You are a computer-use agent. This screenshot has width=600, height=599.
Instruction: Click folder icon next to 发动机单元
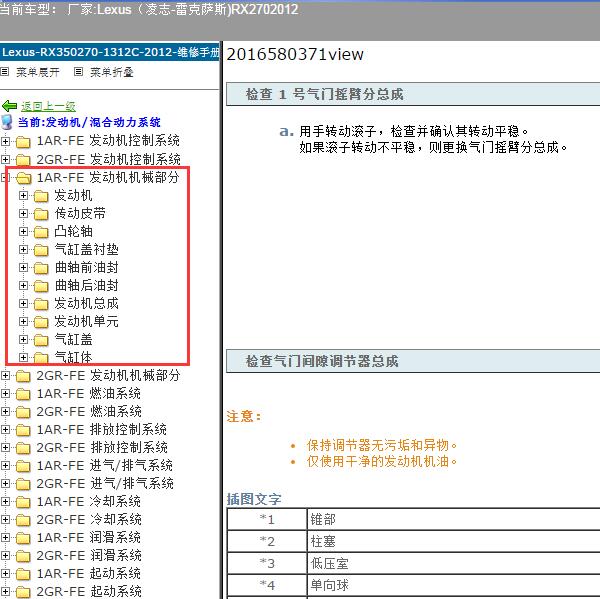pos(41,322)
